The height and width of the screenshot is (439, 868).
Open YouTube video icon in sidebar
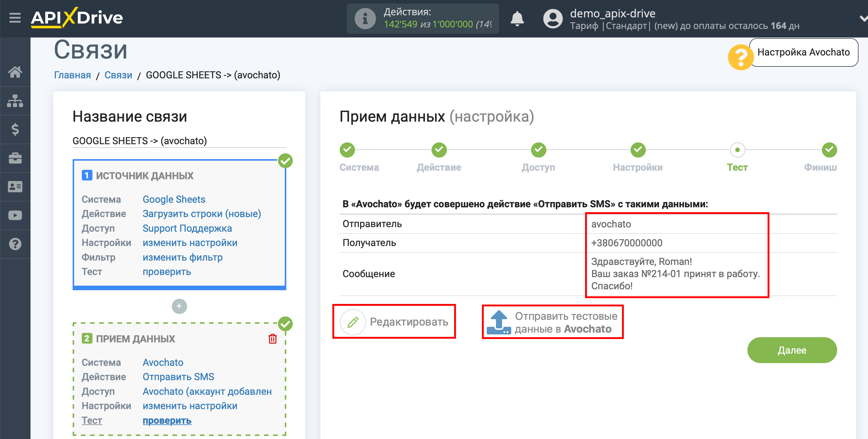point(15,216)
